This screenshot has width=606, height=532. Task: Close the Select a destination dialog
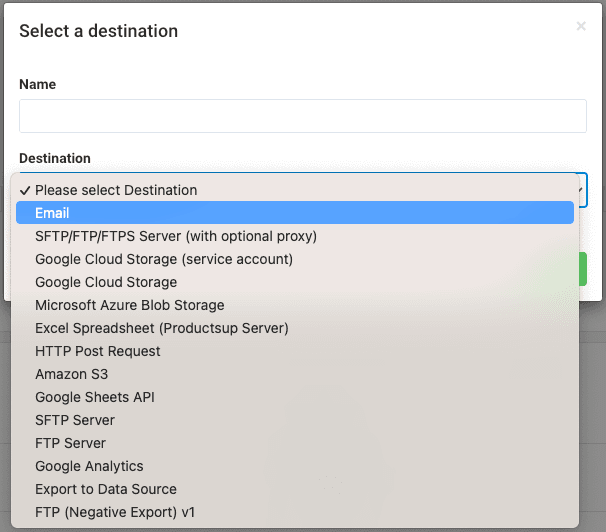pos(581,27)
